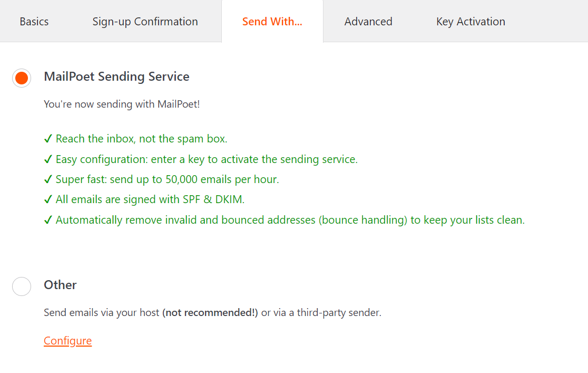Click the checkmark next to easy configuration
The width and height of the screenshot is (588, 373).
click(48, 159)
